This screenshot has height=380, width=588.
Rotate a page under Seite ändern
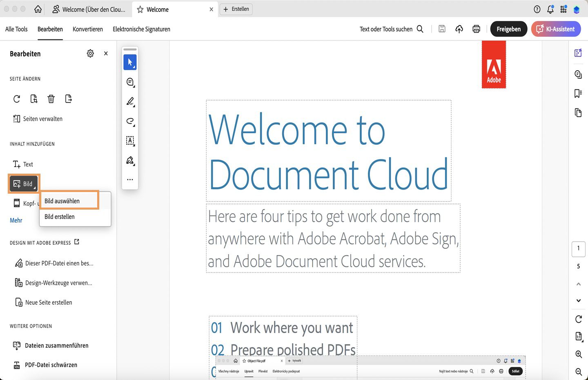tap(16, 98)
